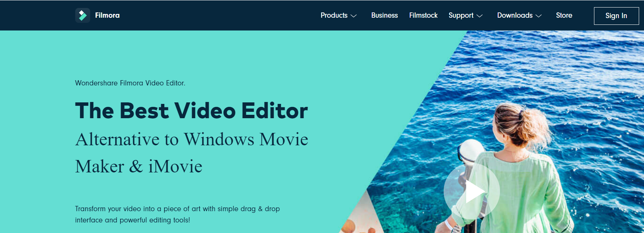Click the Sign In button
The width and height of the screenshot is (644, 233).
click(616, 16)
